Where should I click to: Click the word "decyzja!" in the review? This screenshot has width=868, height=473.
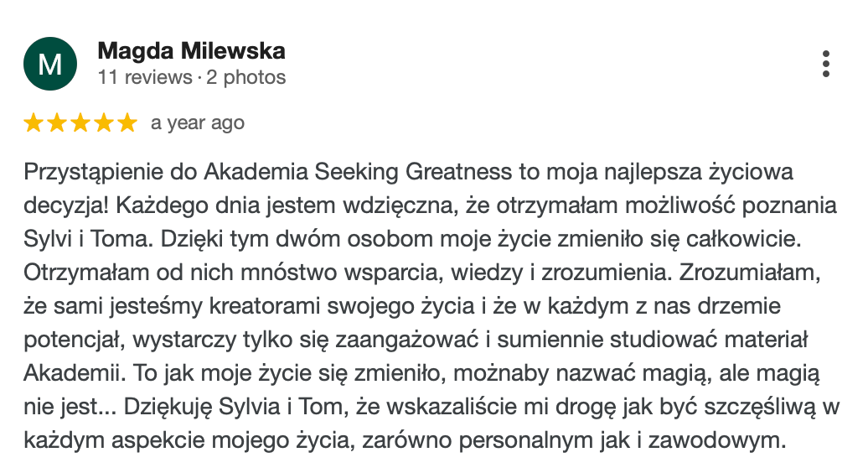[x=64, y=207]
